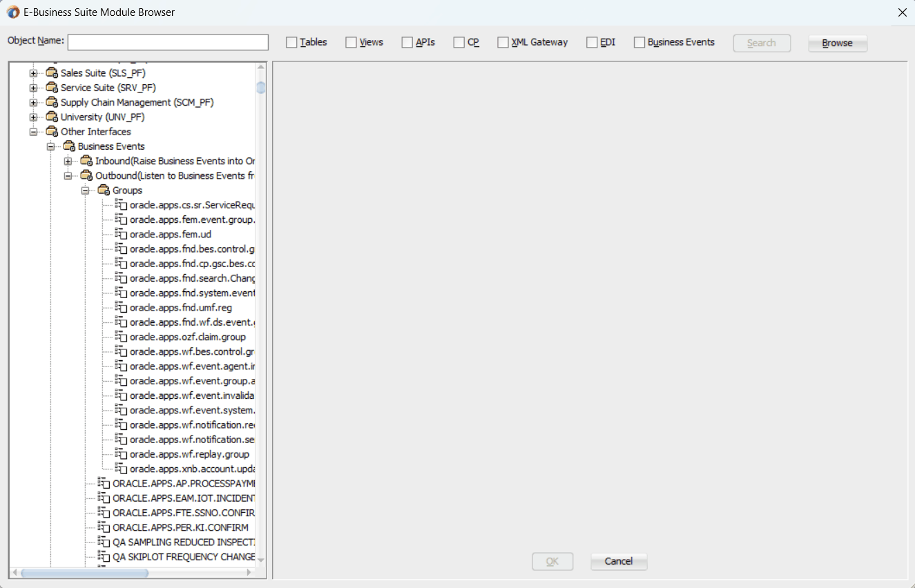Click the Supply Chain Management folder icon
Screen dimensions: 915x588
(52, 102)
